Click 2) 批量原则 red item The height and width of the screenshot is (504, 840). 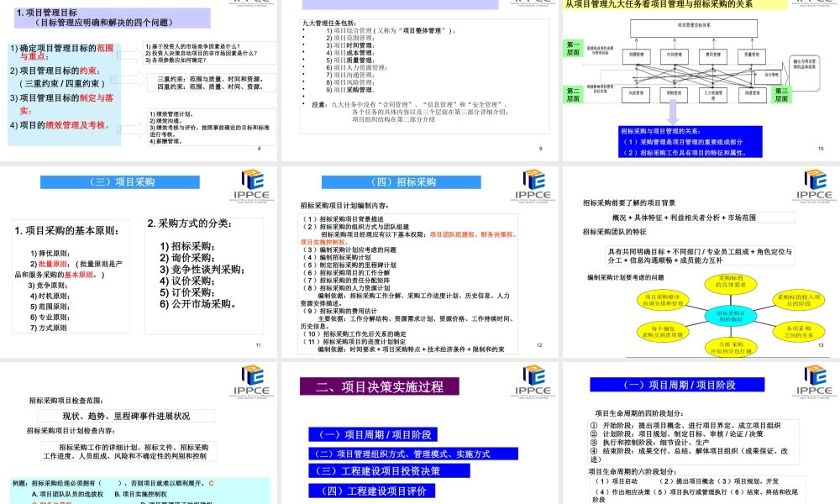click(49, 264)
